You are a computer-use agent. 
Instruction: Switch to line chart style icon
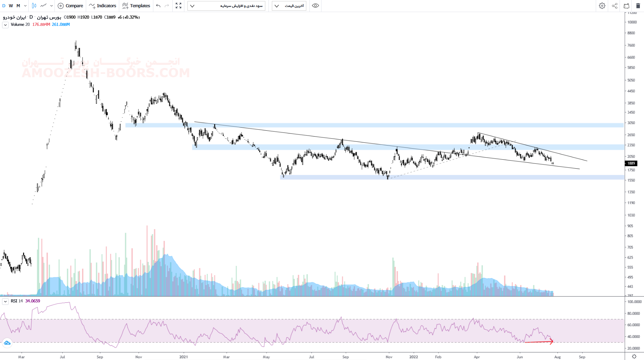coord(43,6)
